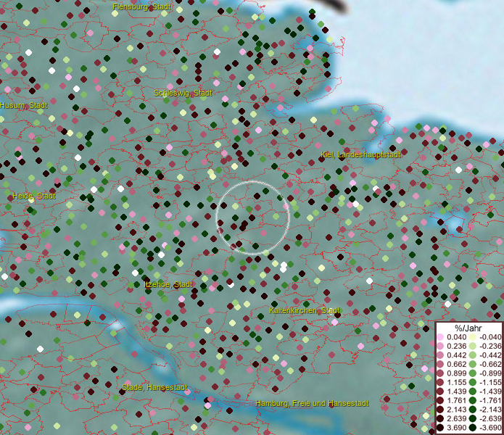
Task: Choose the -2.639 legend swatch
Action: pyautogui.click(x=473, y=418)
